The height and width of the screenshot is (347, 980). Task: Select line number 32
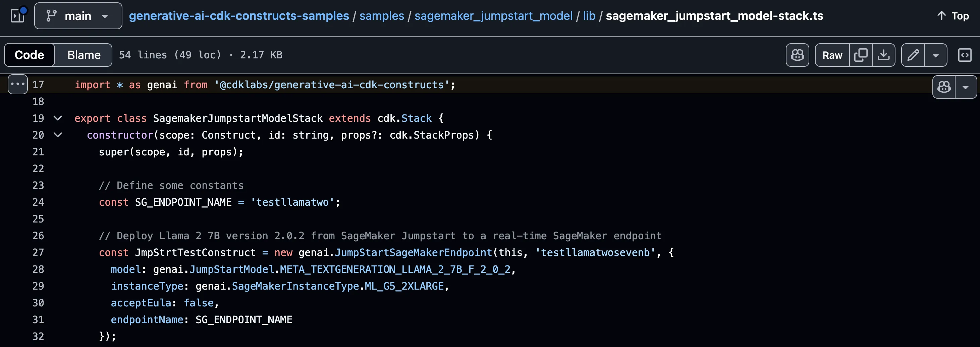[38, 336]
